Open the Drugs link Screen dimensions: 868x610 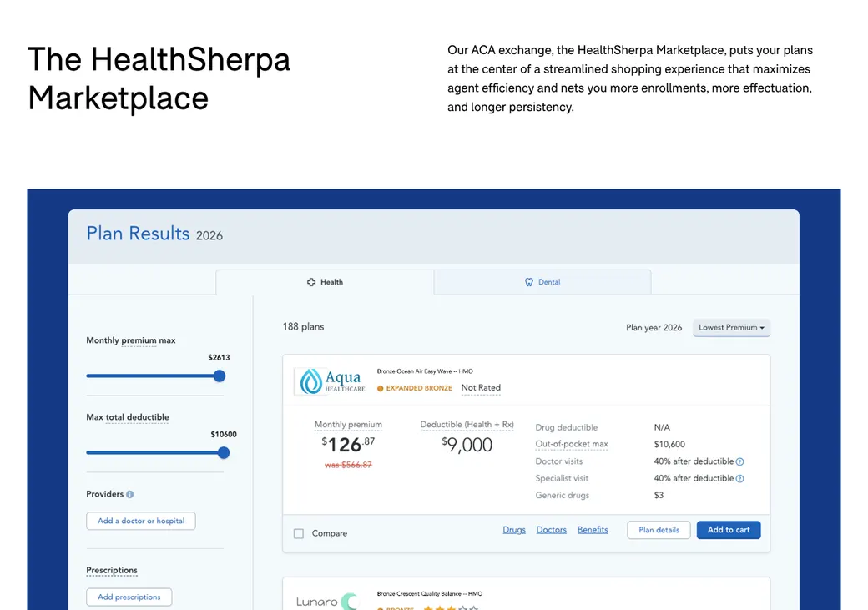(514, 530)
